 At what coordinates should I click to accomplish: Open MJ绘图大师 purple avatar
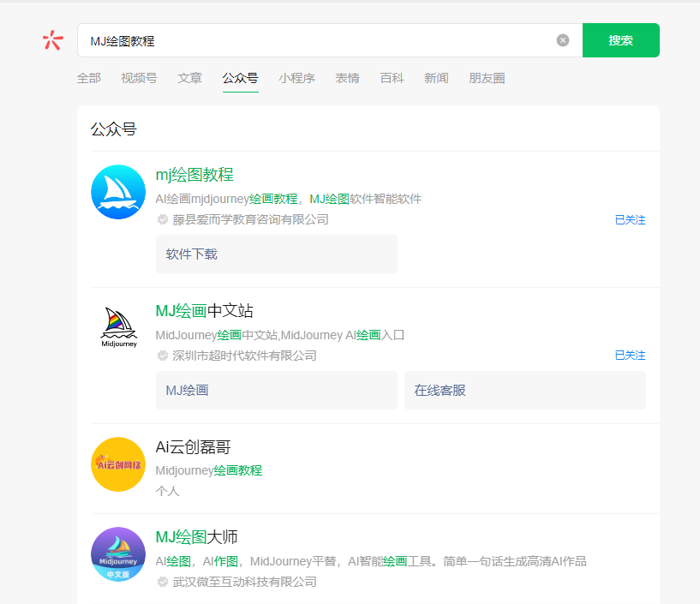pyautogui.click(x=118, y=554)
